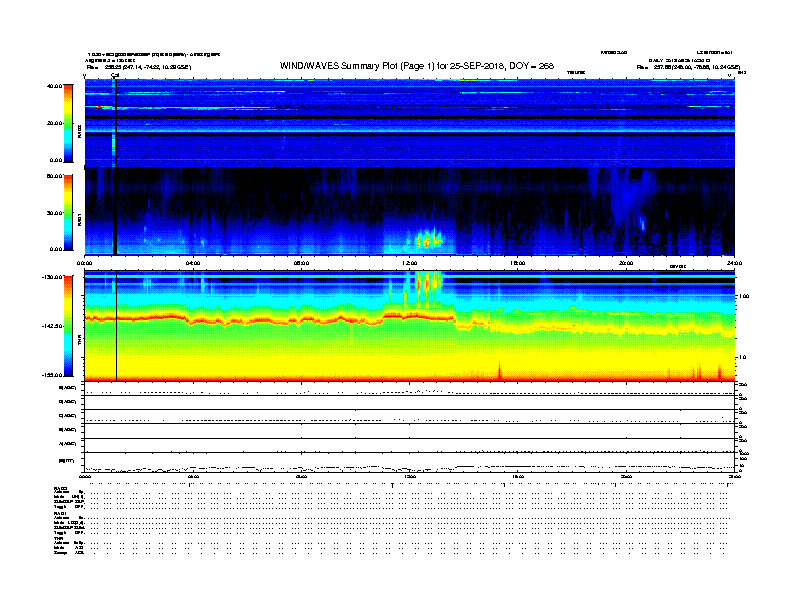Click the vertical RAD2 axis label

[80, 132]
